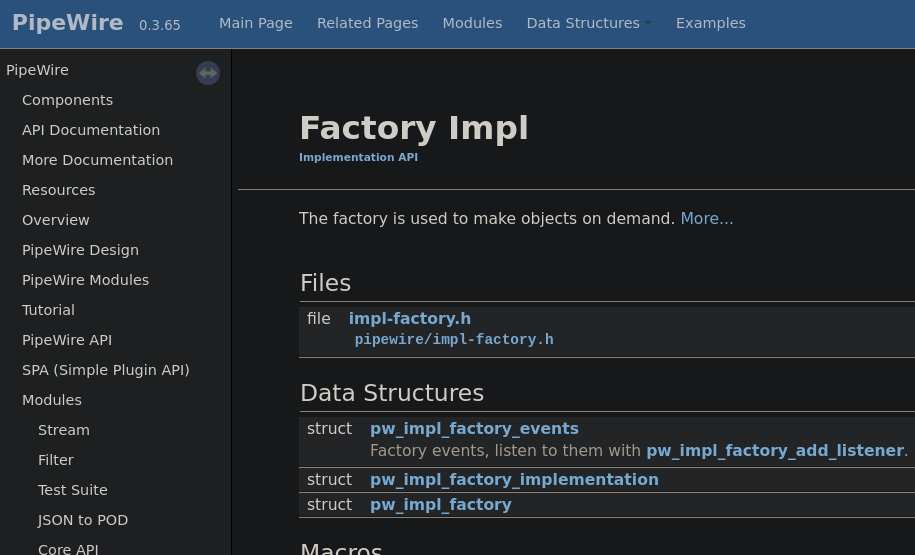
Task: Open SPA (Simple Plugin API) sidebar entry
Action: click(x=106, y=370)
